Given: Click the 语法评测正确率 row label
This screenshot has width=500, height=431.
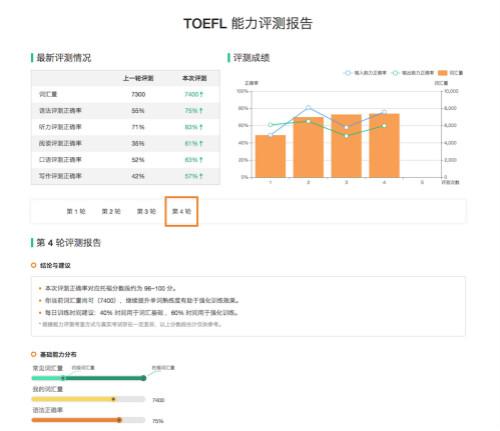Looking at the screenshot, I should 60,111.
